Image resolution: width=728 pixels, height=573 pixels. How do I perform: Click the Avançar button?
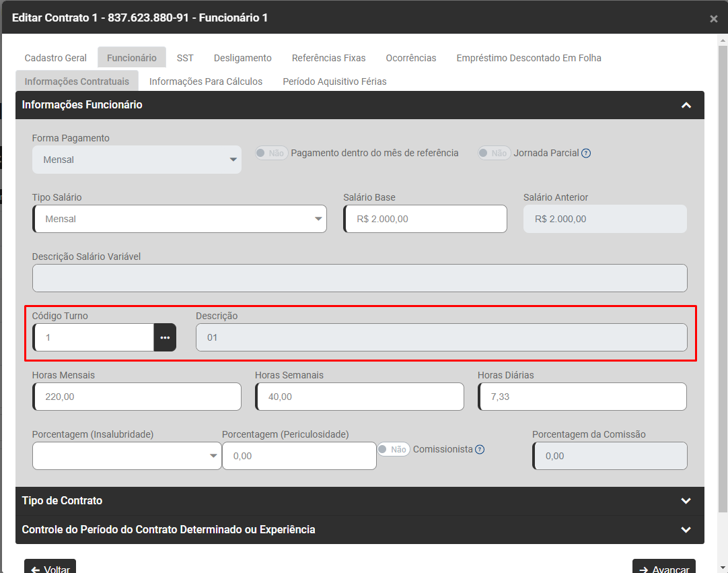(x=663, y=568)
